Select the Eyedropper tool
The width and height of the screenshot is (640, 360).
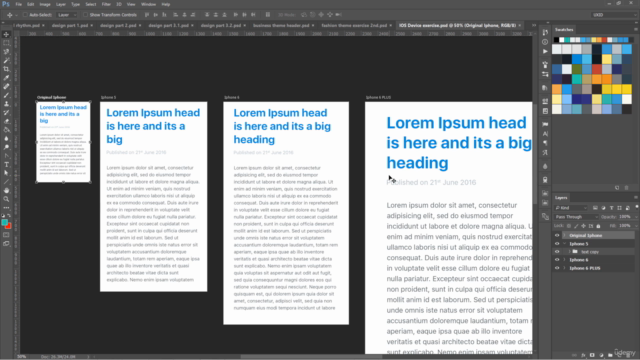click(x=6, y=78)
